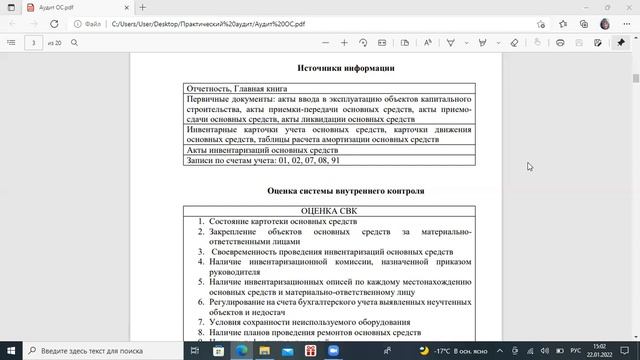Image resolution: width=640 pixels, height=360 pixels.
Task: Click the vertical scrollbar thumb
Action: point(636,78)
